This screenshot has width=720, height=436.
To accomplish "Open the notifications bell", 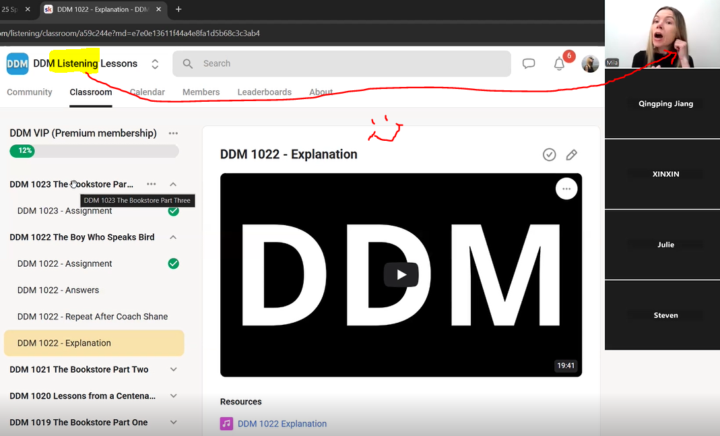I will 559,64.
